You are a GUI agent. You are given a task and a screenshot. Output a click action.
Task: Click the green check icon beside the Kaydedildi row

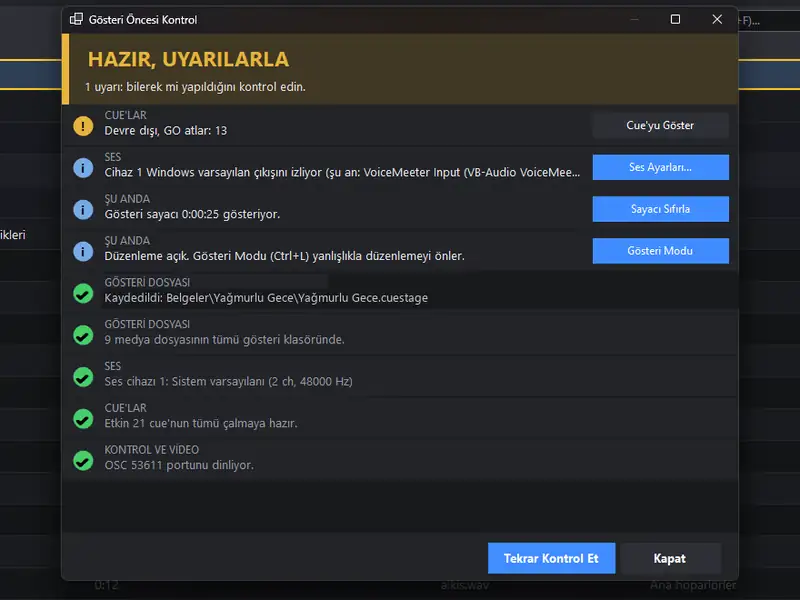pos(83,293)
